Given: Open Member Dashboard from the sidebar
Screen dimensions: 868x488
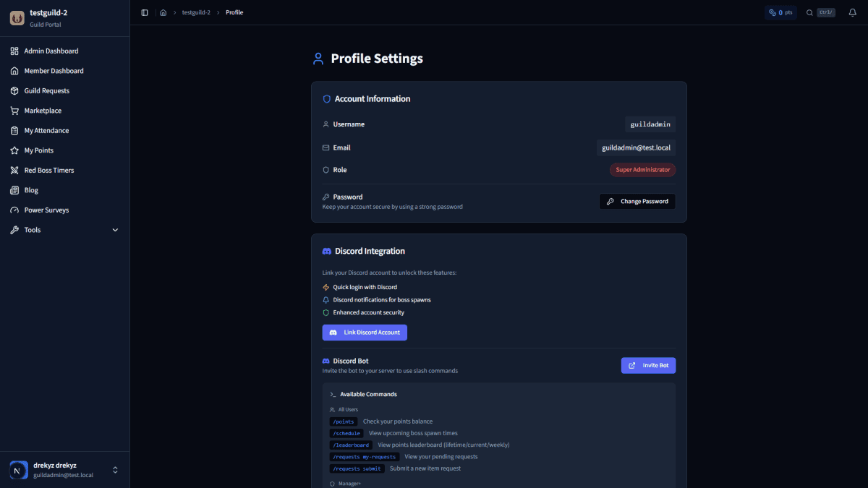Looking at the screenshot, I should click(x=54, y=70).
